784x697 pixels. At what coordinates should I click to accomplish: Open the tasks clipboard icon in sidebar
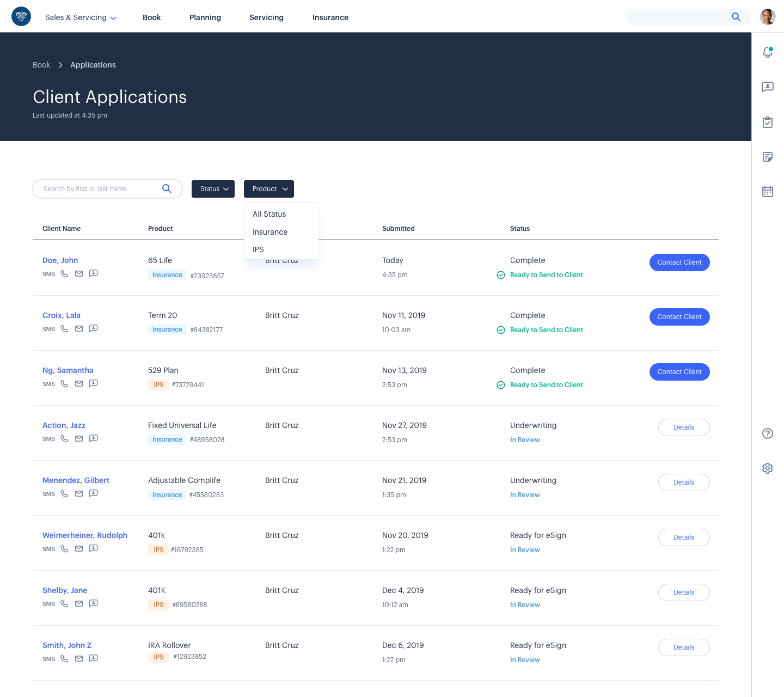point(768,122)
